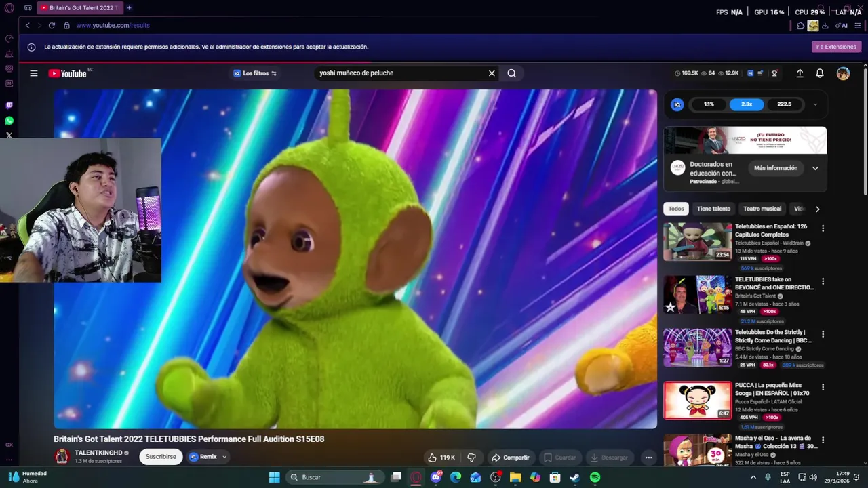Open the Opera GX main menu logo

click(9, 8)
